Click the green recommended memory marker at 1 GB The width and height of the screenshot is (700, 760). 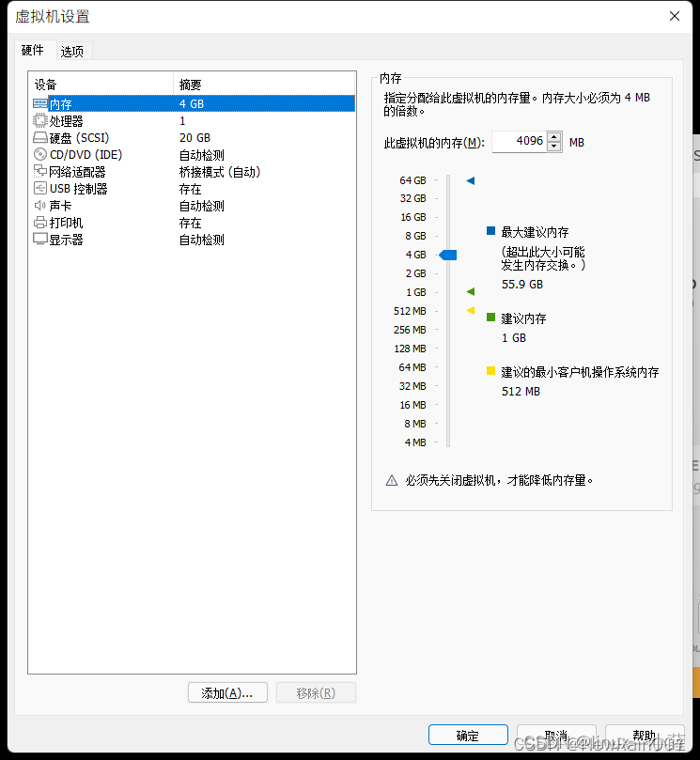470,292
